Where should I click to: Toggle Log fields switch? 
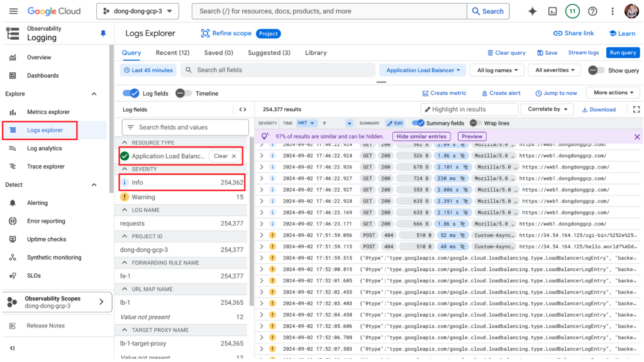(x=131, y=93)
